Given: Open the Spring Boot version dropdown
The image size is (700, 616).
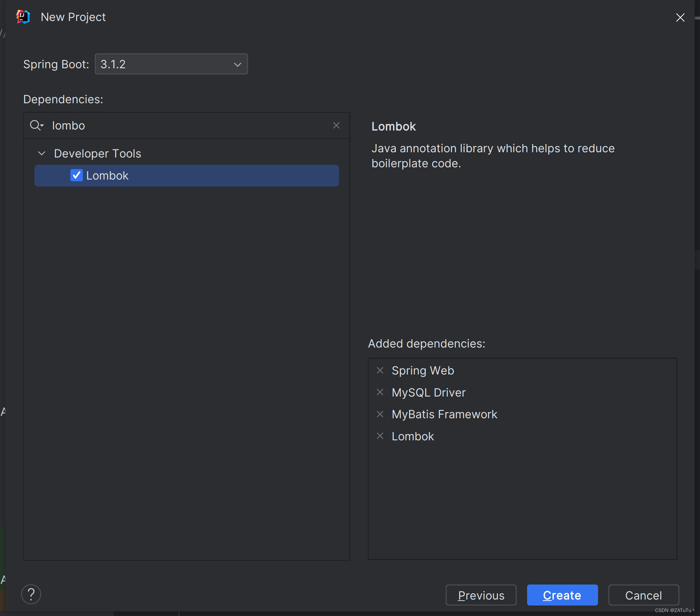Looking at the screenshot, I should tap(237, 64).
